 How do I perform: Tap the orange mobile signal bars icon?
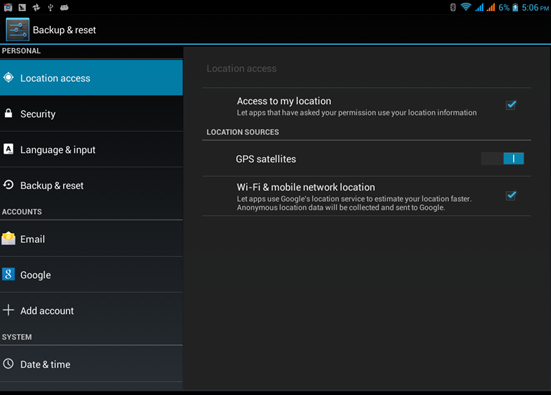point(491,7)
